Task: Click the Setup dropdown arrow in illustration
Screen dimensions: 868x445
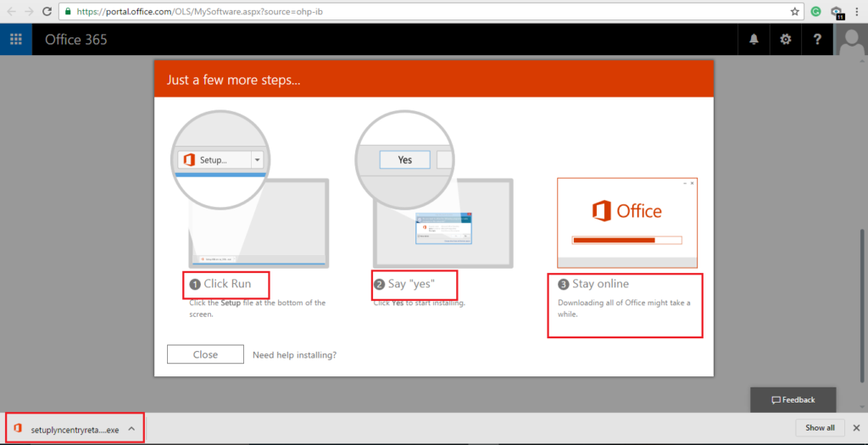Action: click(x=257, y=159)
